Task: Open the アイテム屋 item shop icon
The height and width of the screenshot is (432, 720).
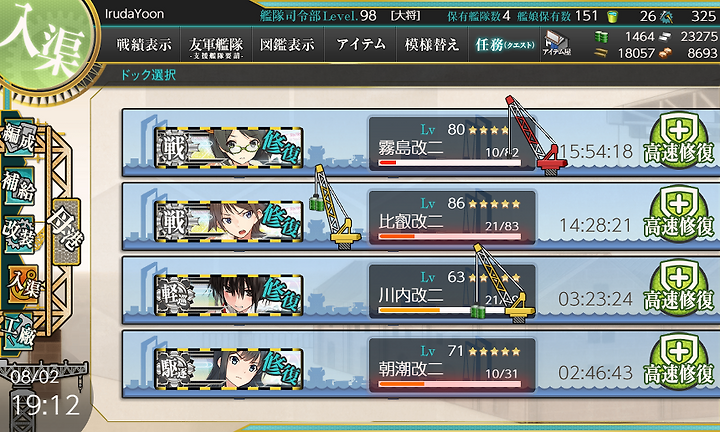Action: pos(557,44)
